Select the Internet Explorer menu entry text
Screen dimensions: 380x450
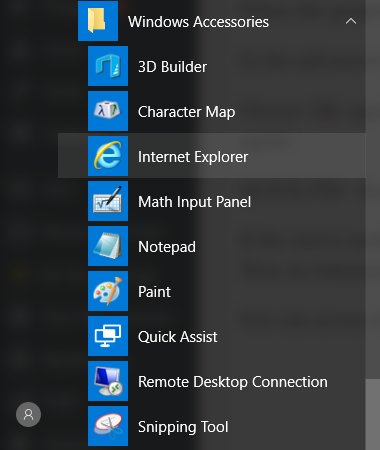(x=193, y=157)
